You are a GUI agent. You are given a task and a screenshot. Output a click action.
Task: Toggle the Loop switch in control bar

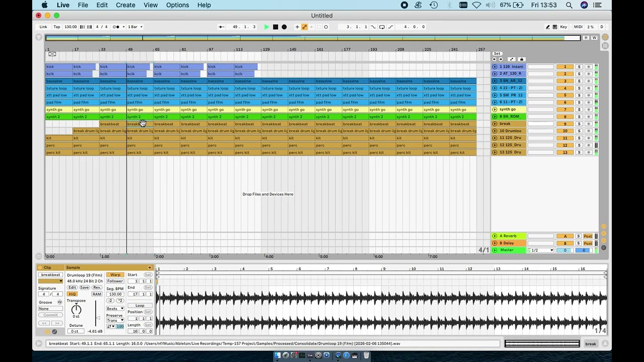pyautogui.click(x=382, y=27)
